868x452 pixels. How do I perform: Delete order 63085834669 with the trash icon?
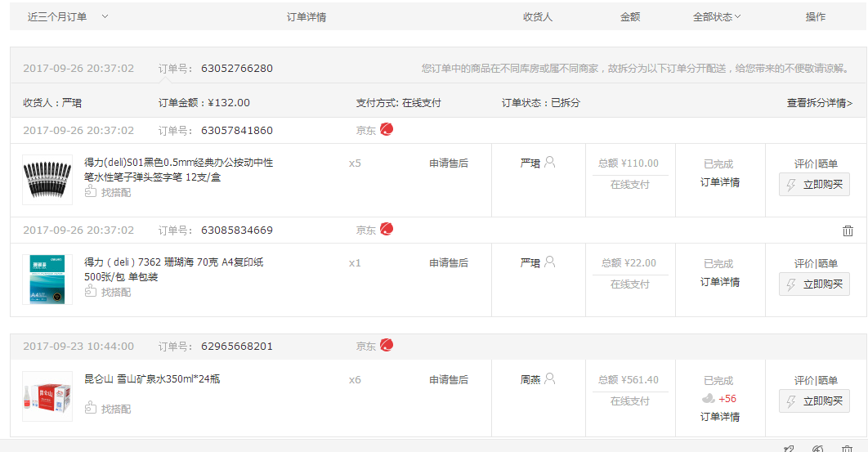[848, 230]
